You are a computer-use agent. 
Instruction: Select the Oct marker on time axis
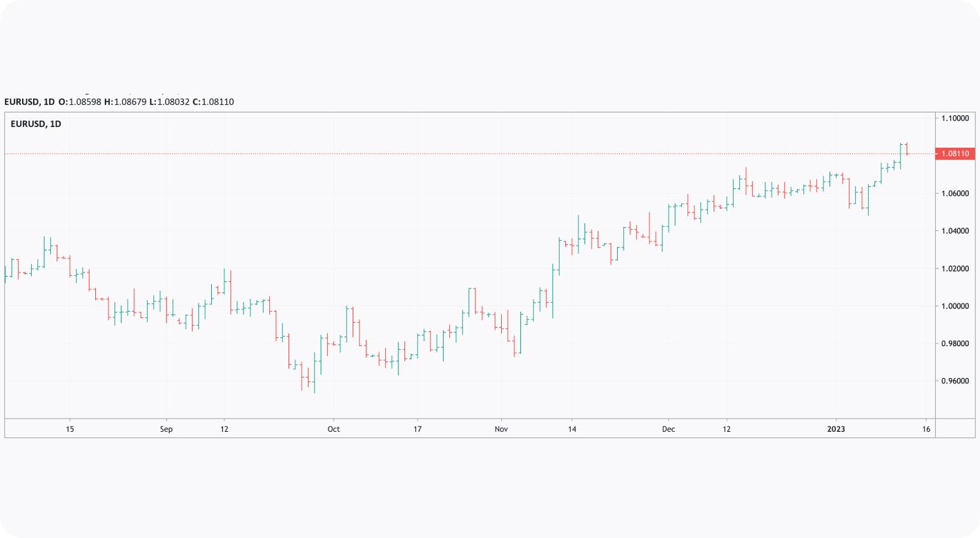(x=333, y=429)
